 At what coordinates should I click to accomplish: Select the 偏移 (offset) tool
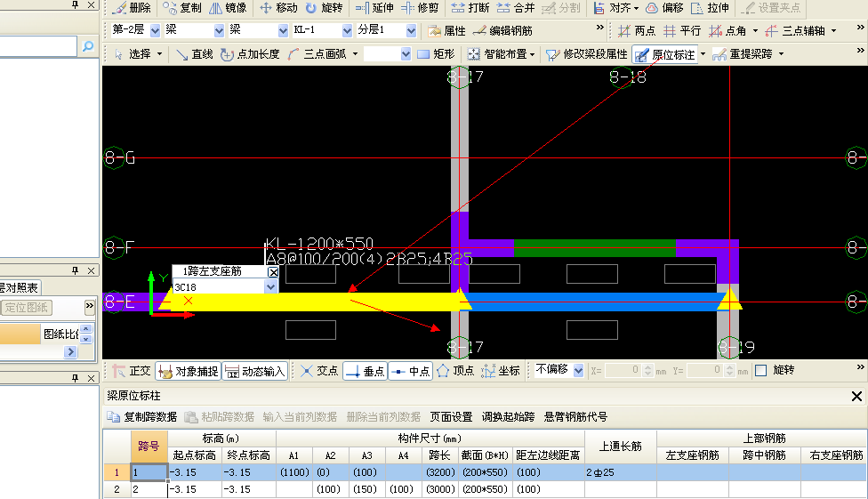click(665, 8)
